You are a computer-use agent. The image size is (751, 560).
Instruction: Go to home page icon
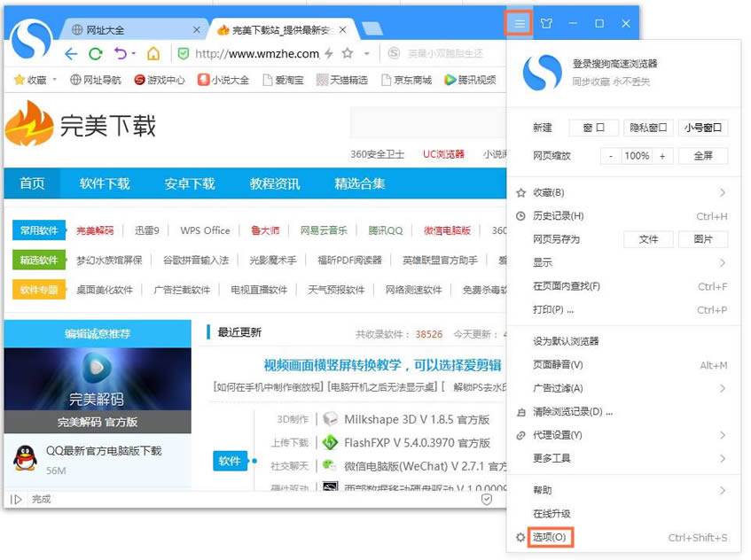153,53
